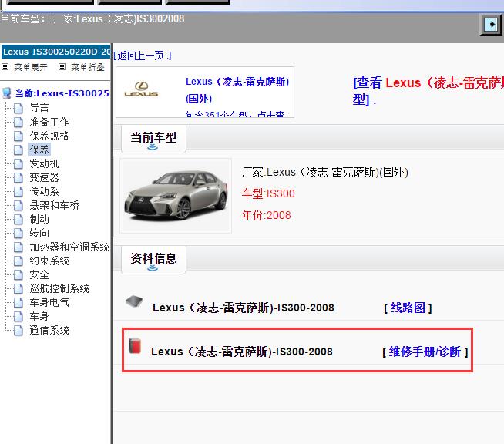The width and height of the screenshot is (504, 444).
Task: Open the 维修手册/诊断 link
Action: 425,351
